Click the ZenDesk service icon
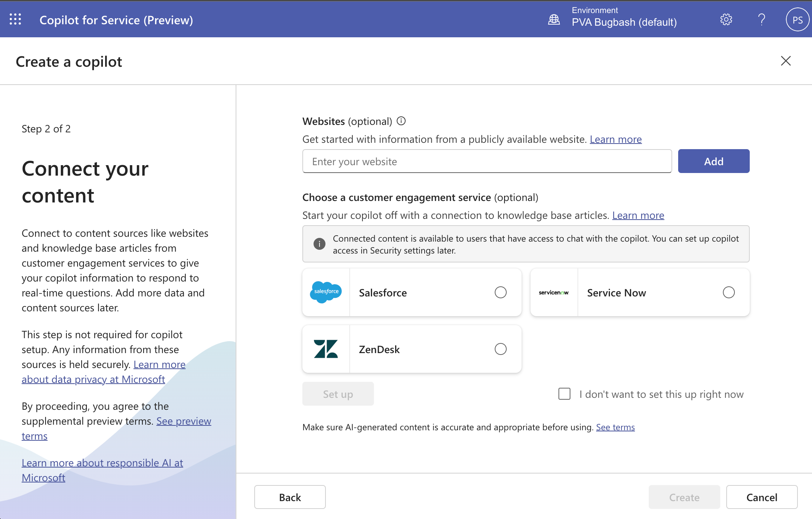This screenshot has height=519, width=812. coord(327,349)
